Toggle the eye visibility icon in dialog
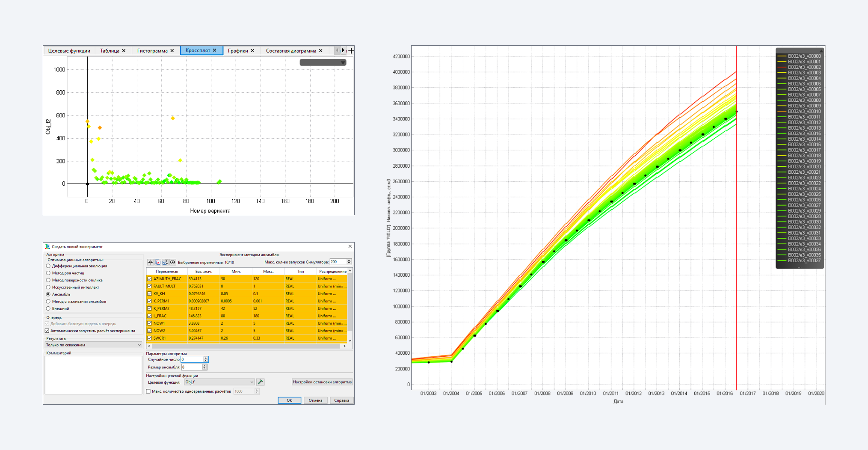The image size is (868, 450). tap(173, 262)
